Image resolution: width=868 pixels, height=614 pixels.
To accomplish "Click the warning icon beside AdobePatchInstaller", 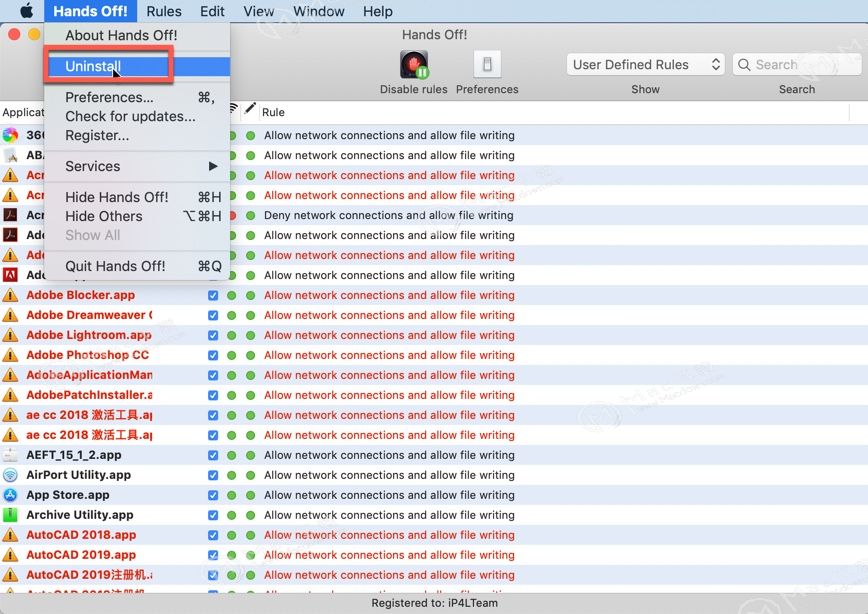I will tap(10, 395).
